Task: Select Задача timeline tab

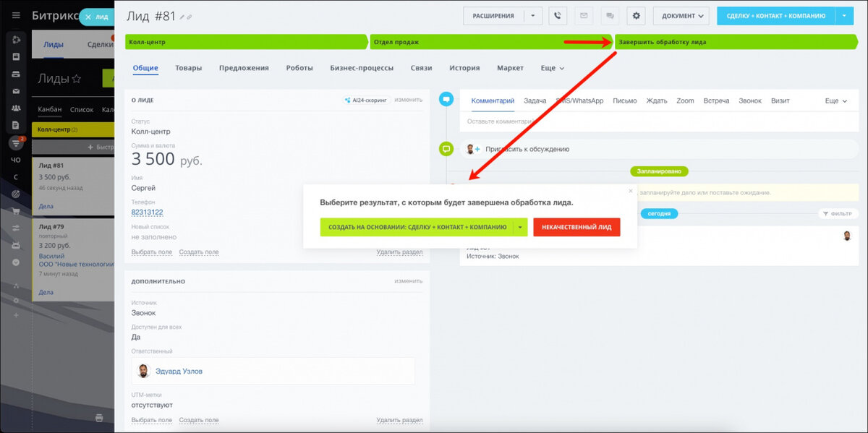Action: pyautogui.click(x=535, y=100)
